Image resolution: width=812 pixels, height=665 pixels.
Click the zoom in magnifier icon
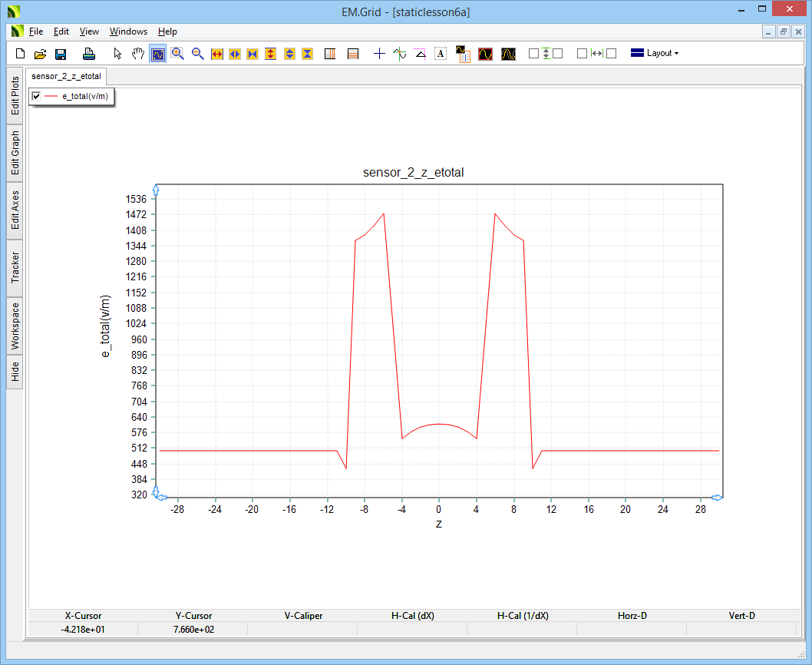[178, 54]
